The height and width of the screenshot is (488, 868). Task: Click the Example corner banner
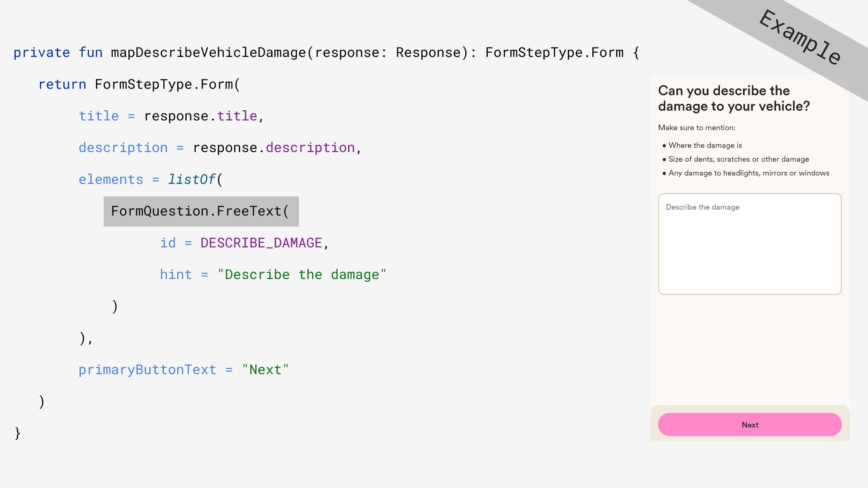click(799, 38)
